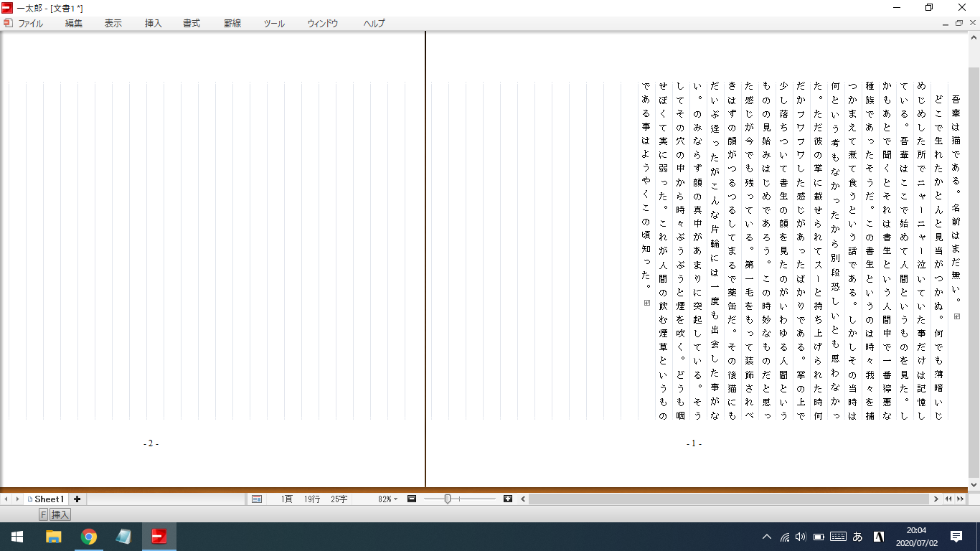The image size is (980, 551).
Task: Open the ツール menu
Action: (274, 23)
